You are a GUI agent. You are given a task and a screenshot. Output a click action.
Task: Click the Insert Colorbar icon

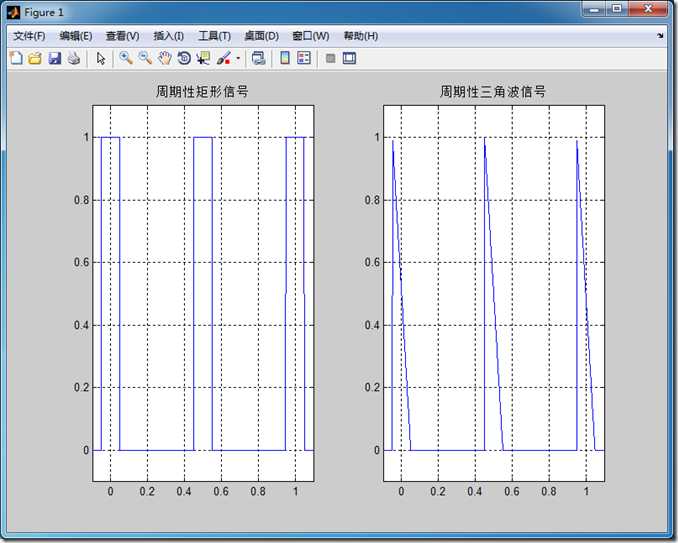(x=285, y=58)
